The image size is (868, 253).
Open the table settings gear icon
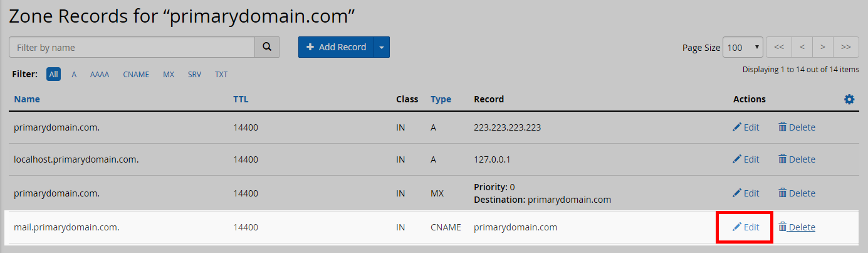[x=849, y=99]
